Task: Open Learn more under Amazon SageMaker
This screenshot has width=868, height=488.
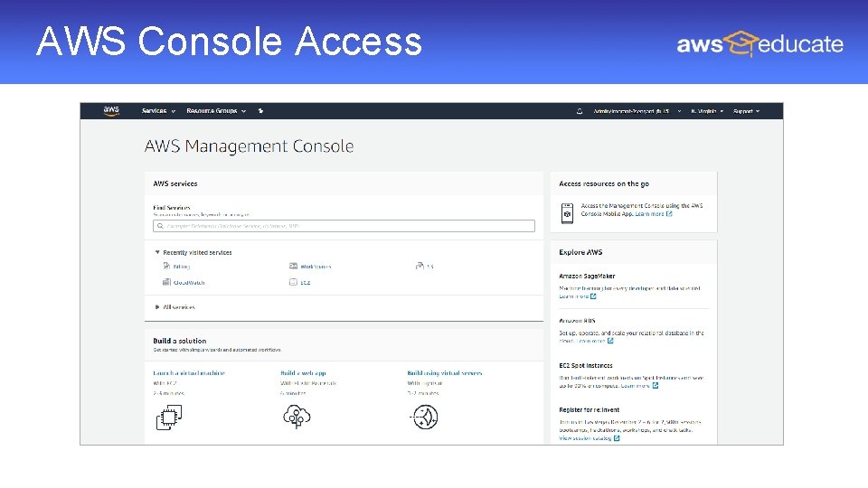Action: pyautogui.click(x=573, y=296)
